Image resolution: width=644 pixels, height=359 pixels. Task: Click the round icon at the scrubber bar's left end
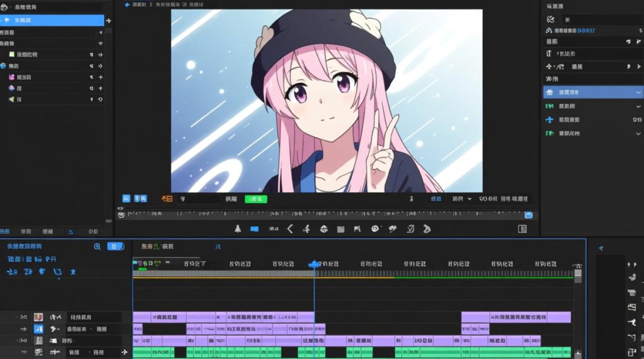click(121, 215)
